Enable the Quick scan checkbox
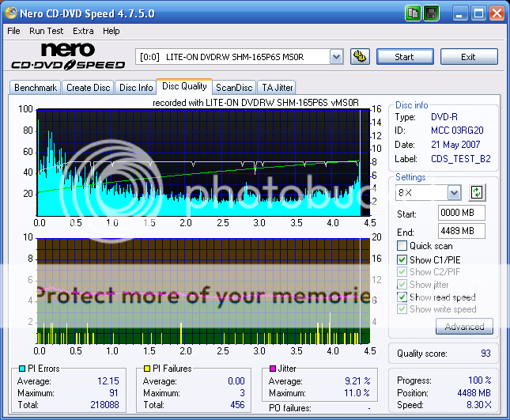 pyautogui.click(x=402, y=246)
